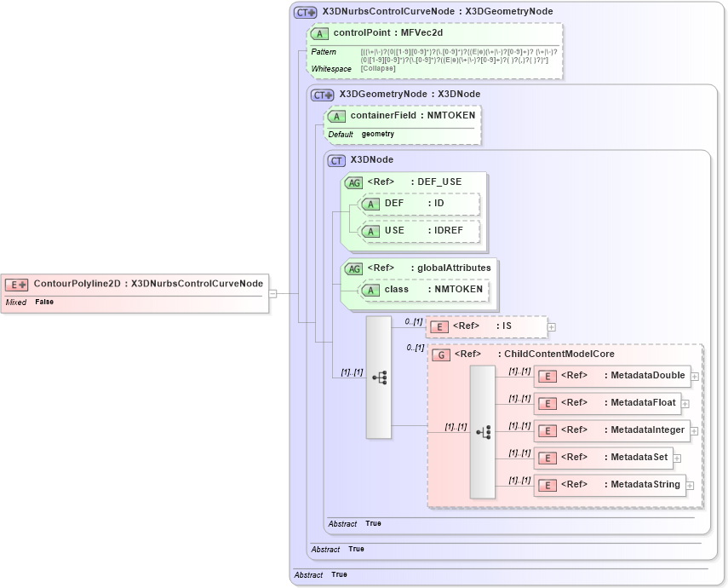
Task: Select USE : IDREF attribute text
Action: (x=423, y=230)
